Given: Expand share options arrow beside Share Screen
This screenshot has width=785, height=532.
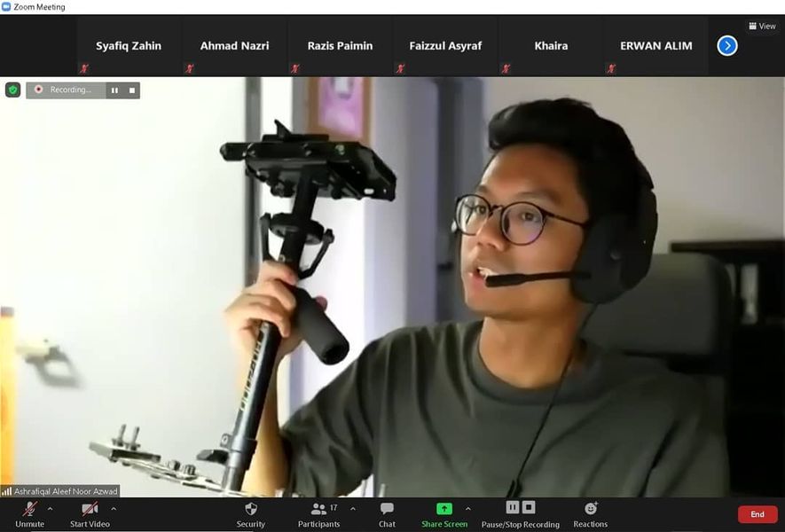Looking at the screenshot, I should tap(468, 509).
